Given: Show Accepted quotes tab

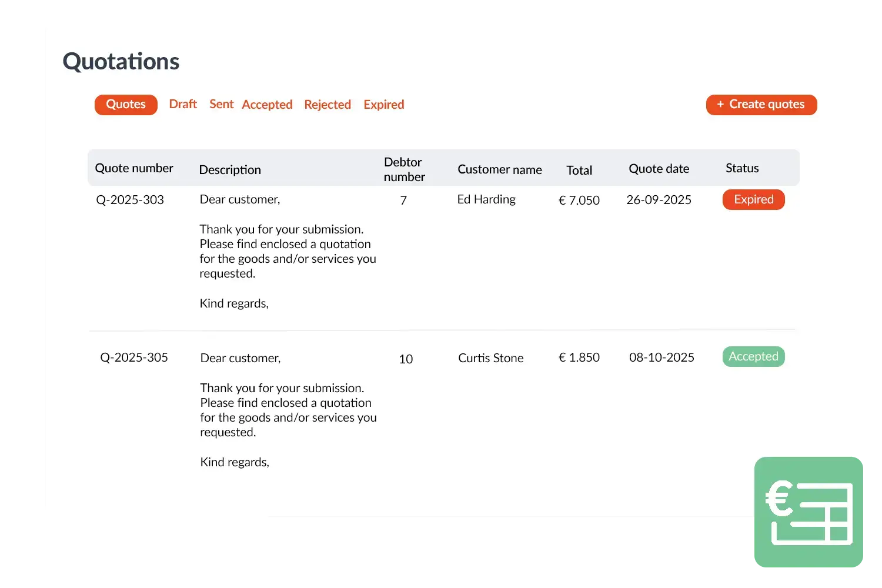Looking at the screenshot, I should tap(267, 105).
